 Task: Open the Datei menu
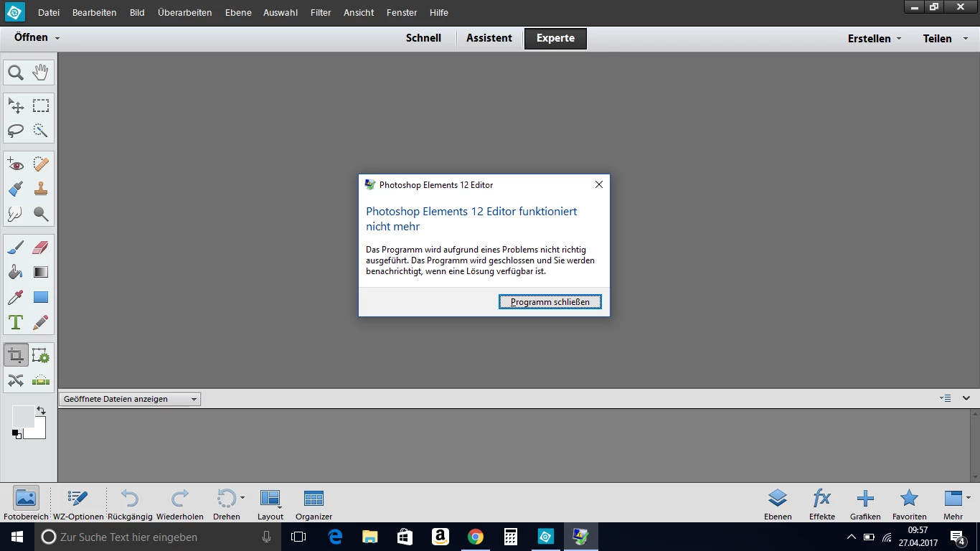coord(49,12)
